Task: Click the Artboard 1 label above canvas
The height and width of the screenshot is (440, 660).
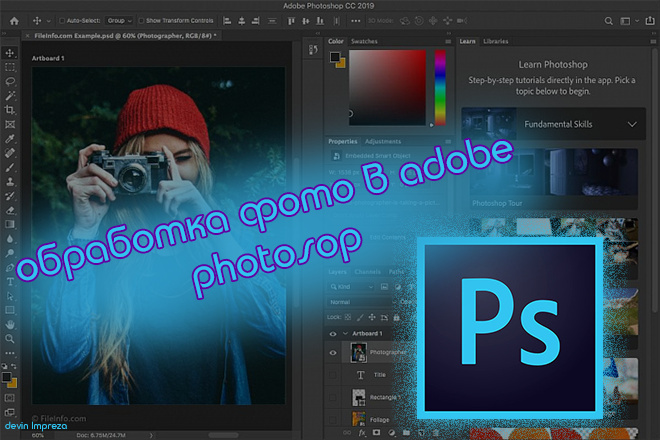Action: click(x=48, y=58)
